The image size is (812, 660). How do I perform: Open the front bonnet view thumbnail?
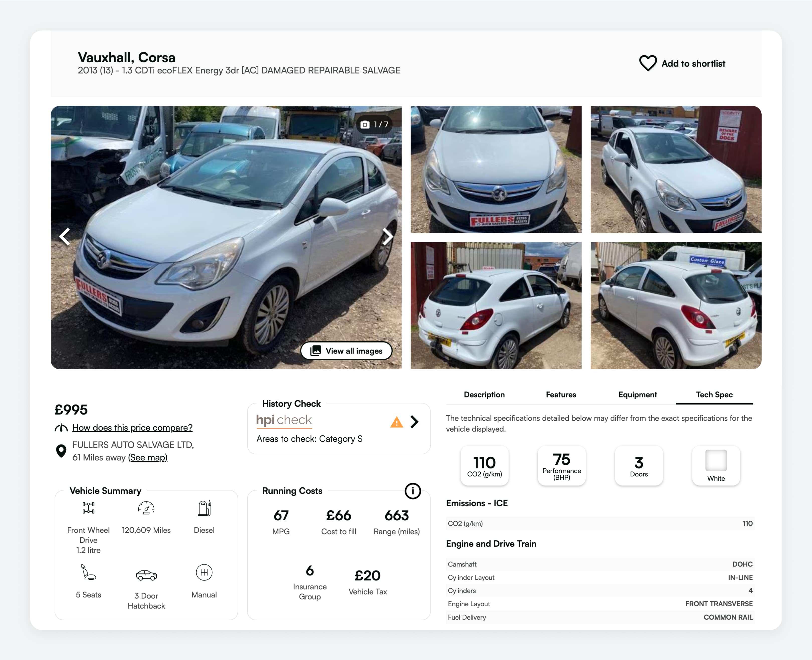click(495, 170)
